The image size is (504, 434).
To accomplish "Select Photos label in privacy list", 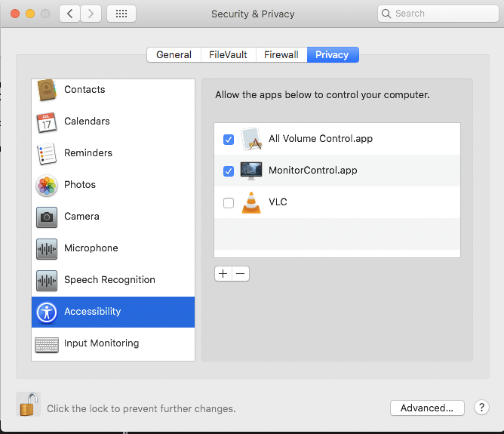I will tap(80, 184).
